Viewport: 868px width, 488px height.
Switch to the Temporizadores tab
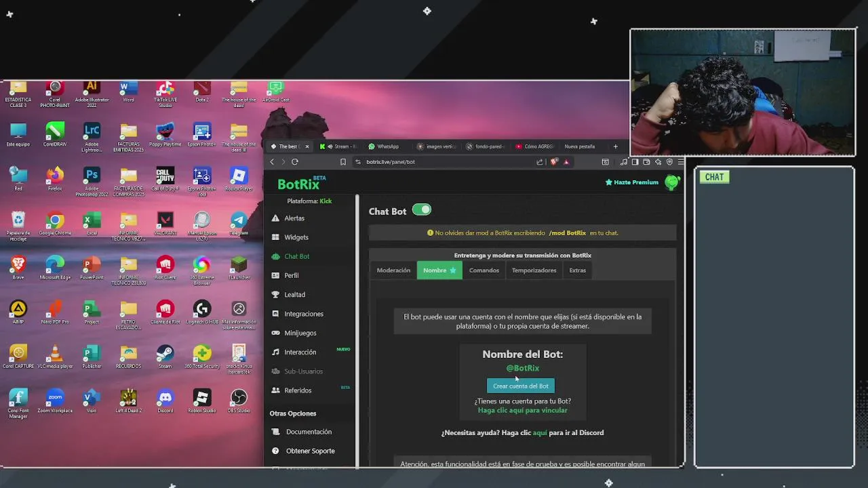click(534, 270)
